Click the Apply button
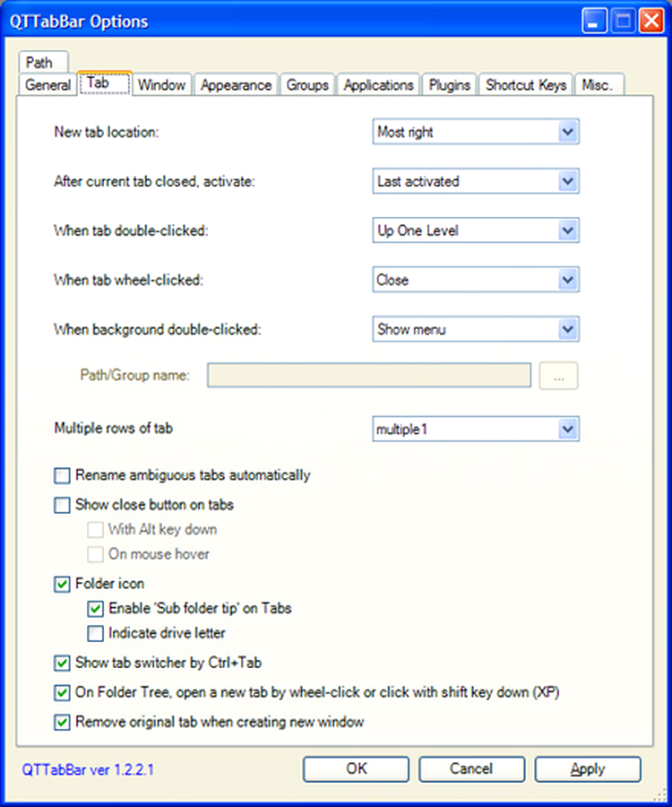Viewport: 672px width, 807px height. (588, 769)
